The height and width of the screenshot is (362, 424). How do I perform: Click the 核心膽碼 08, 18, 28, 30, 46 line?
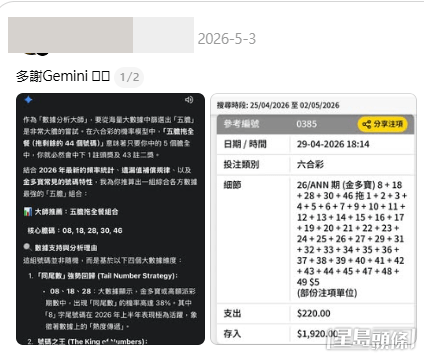[75, 230]
